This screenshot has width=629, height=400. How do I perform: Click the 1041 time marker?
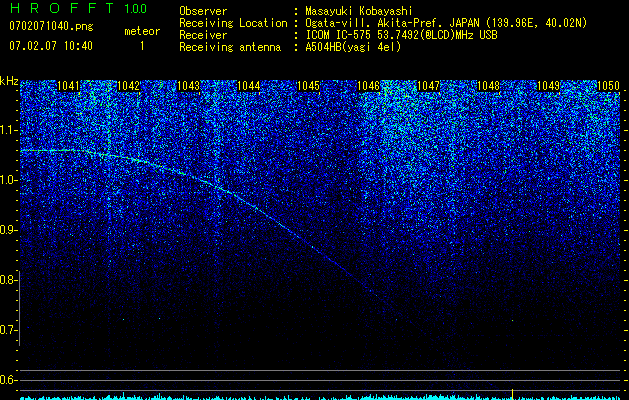click(69, 86)
